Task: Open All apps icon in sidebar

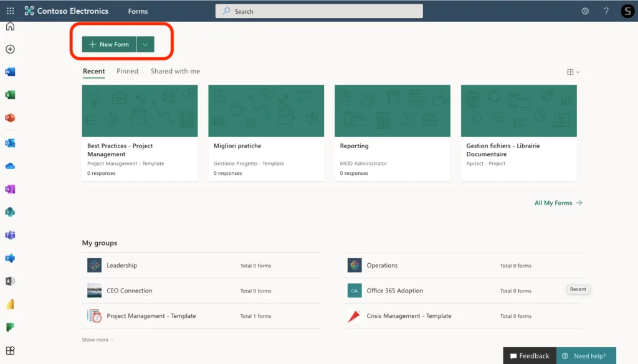Action: click(x=10, y=350)
